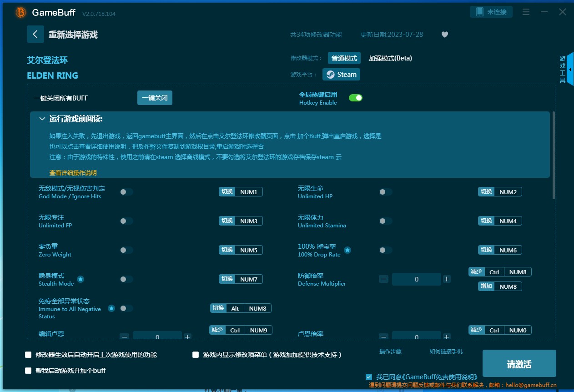Click the heart favorite icon
The image size is (574, 392).
click(445, 35)
